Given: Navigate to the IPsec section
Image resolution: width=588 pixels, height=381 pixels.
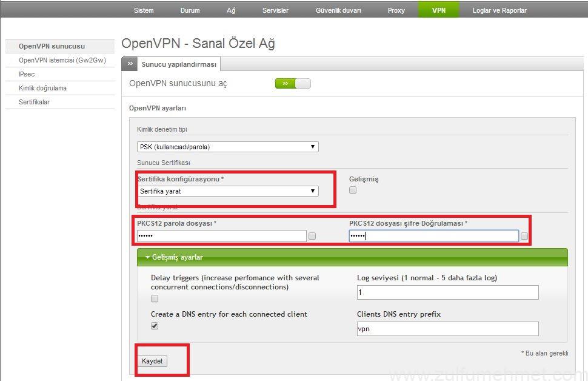Looking at the screenshot, I should [60, 74].
